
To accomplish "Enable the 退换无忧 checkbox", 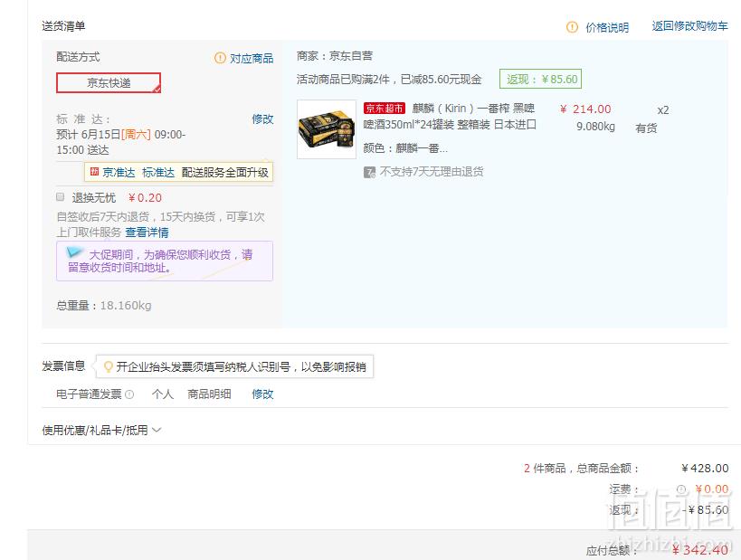I will tap(60, 196).
